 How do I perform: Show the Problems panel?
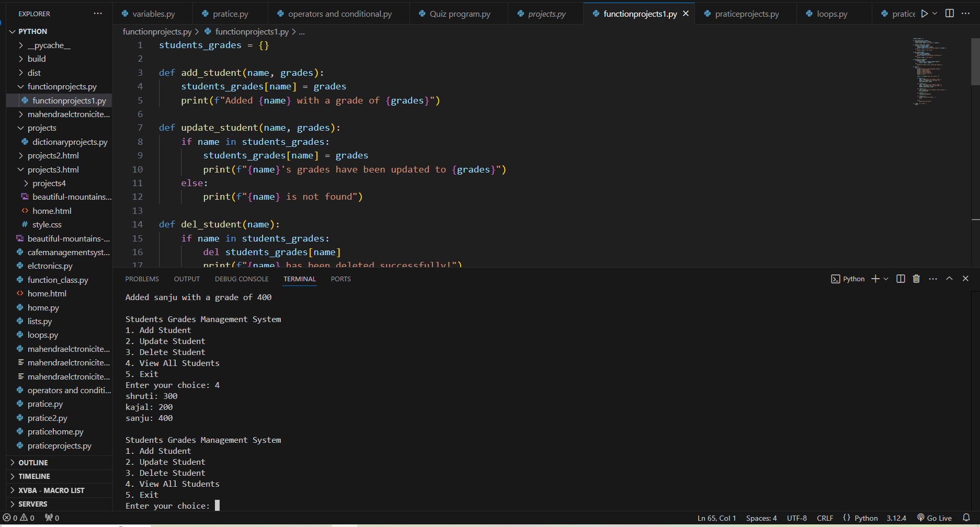coord(142,279)
